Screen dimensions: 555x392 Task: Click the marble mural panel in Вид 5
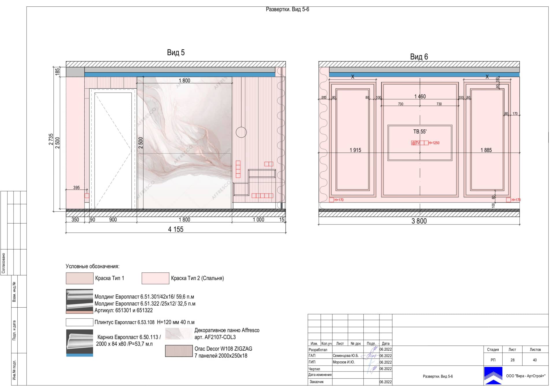(184, 143)
